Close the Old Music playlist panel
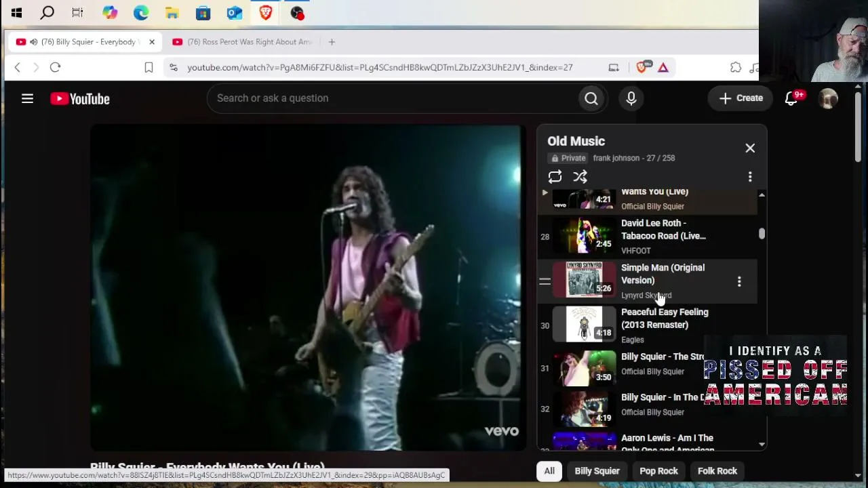 [x=750, y=148]
